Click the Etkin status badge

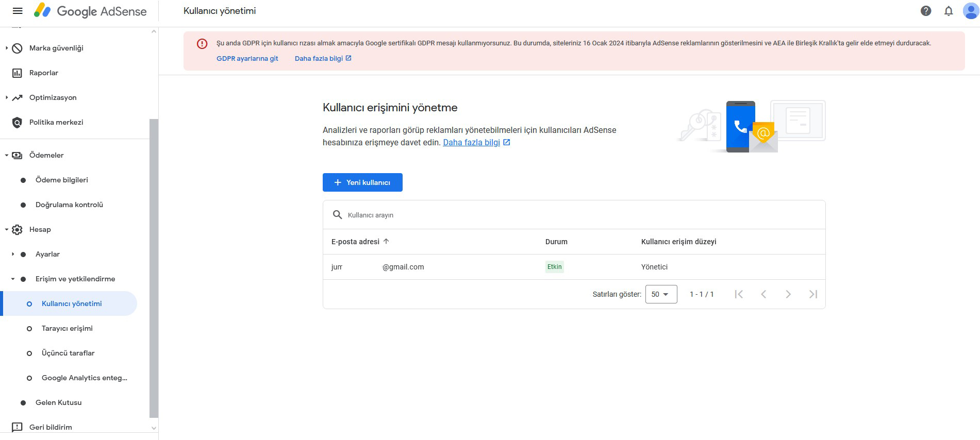(x=555, y=267)
